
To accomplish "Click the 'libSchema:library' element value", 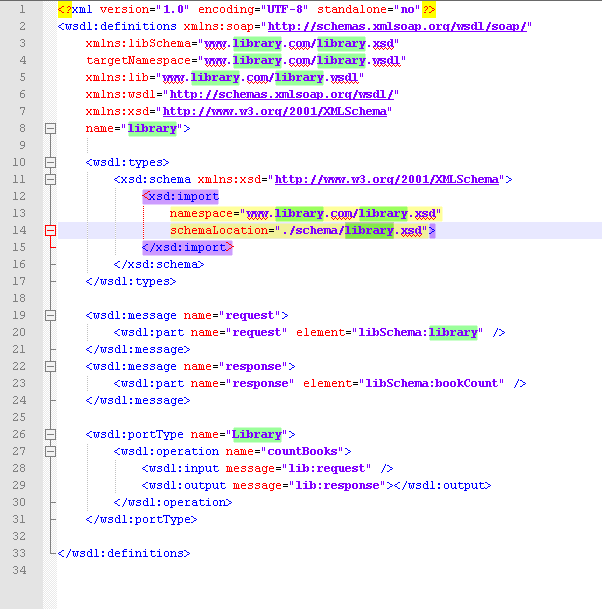I will tap(418, 332).
